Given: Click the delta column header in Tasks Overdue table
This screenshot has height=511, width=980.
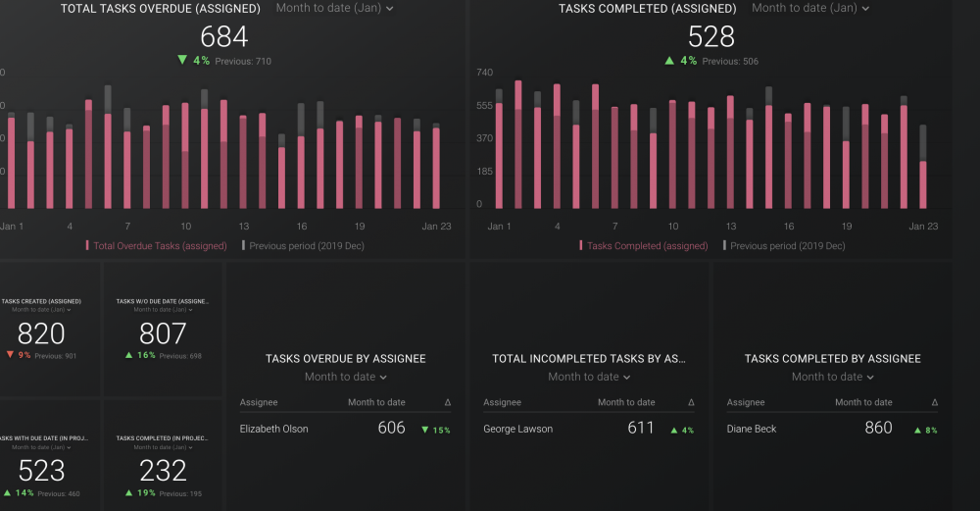Looking at the screenshot, I should click(447, 402).
